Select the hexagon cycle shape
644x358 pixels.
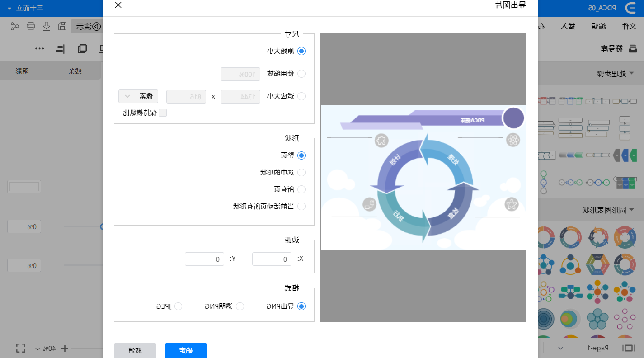coord(598,264)
